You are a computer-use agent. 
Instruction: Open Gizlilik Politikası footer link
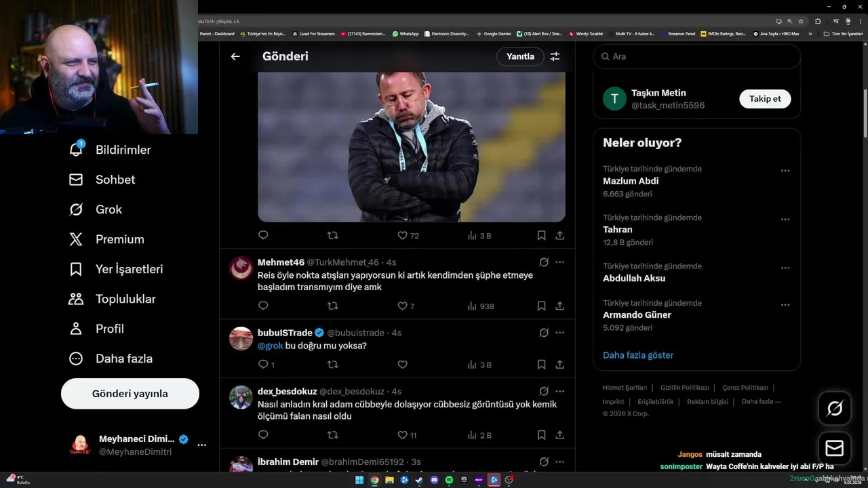684,388
